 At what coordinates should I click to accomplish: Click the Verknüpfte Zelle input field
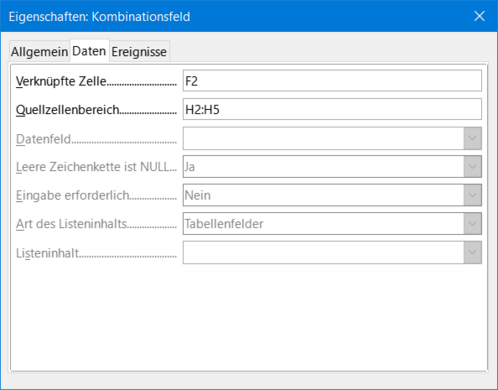332,81
